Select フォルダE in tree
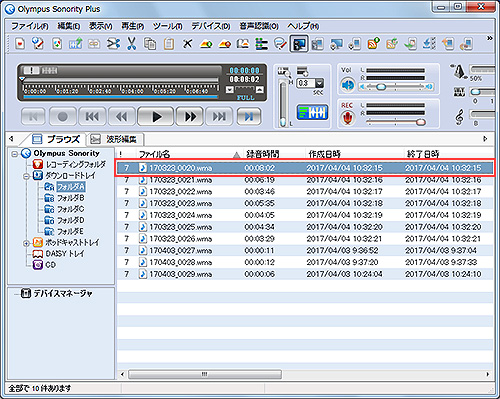The image size is (500, 399). [x=71, y=231]
